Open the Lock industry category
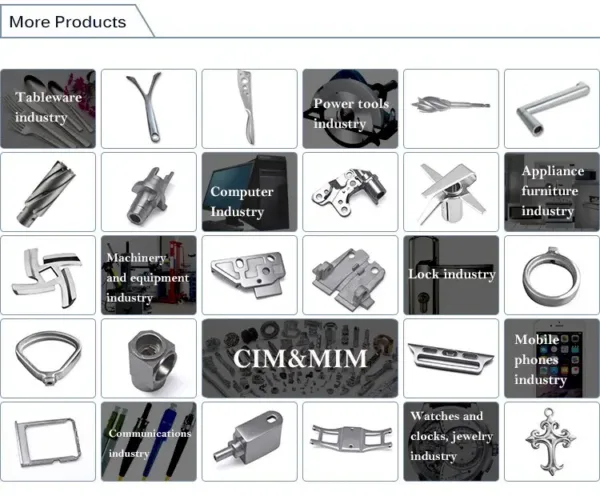 tap(451, 275)
